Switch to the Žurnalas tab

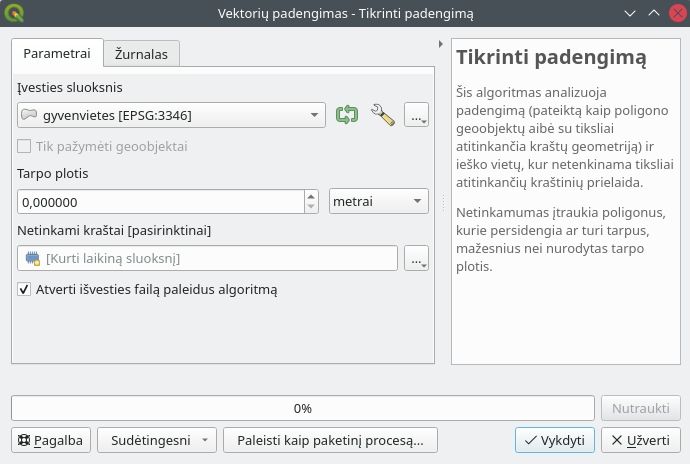141,54
